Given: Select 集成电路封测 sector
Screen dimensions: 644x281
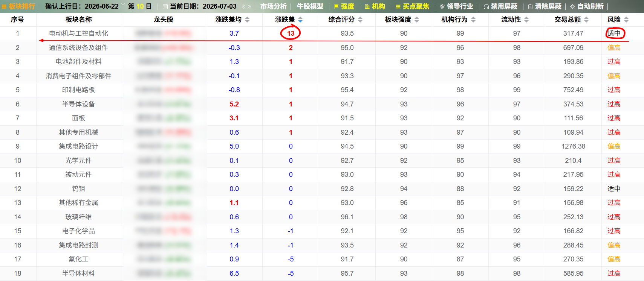Looking at the screenshot, I should (x=78, y=245).
